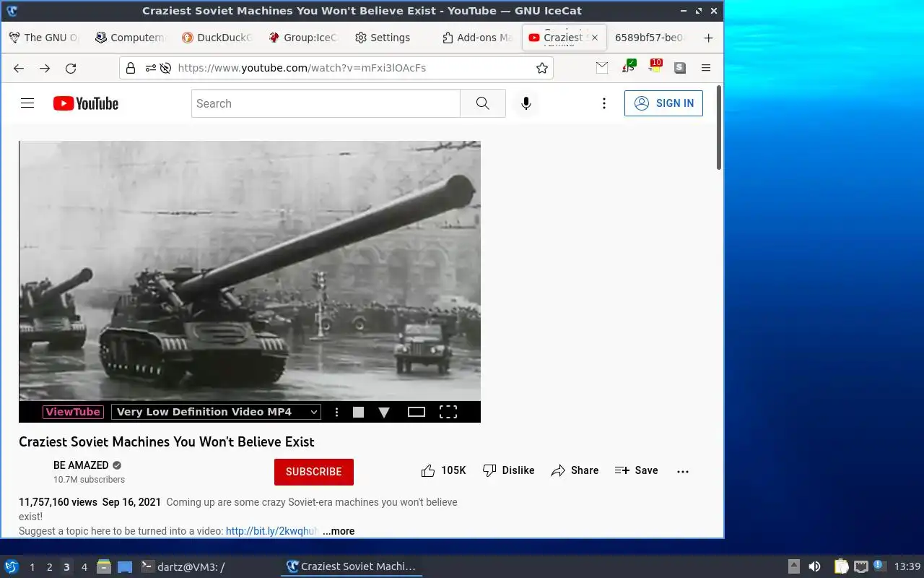This screenshot has width=924, height=578.
Task: Open the system start menu icon
Action: [x=12, y=566]
